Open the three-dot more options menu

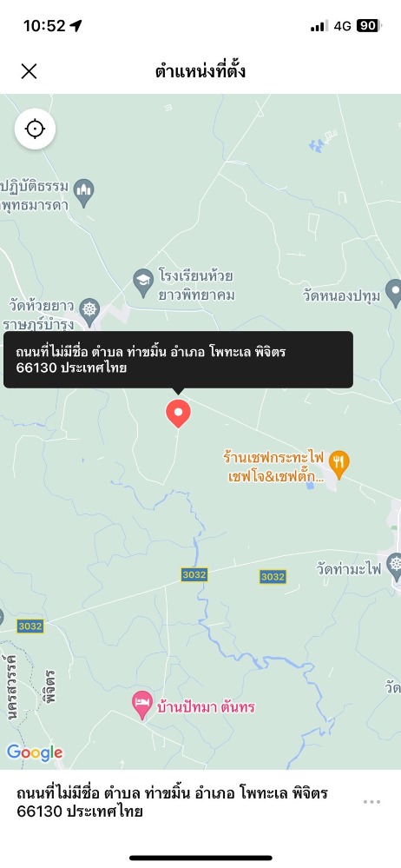(x=371, y=802)
